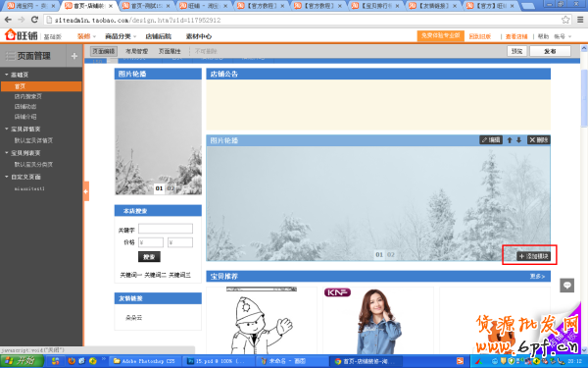588x368 pixels.
Task: Add a new page with the plus icon
Action: pyautogui.click(x=74, y=56)
